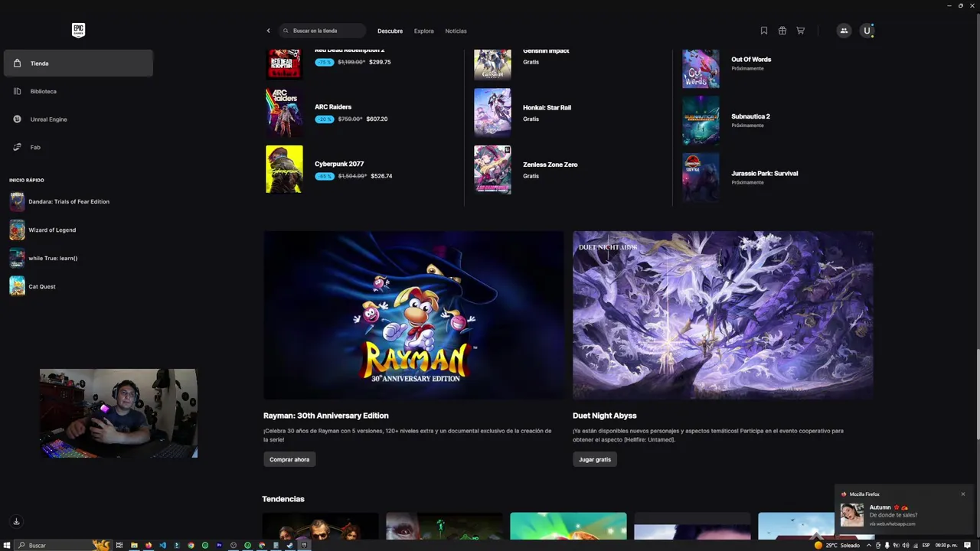Click the Cyberpunk 2077 title text

[339, 164]
